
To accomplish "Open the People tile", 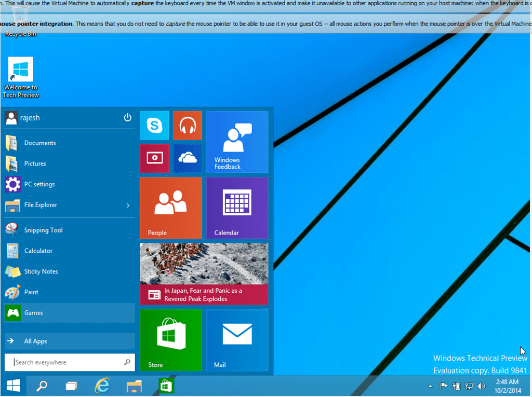I will tap(171, 208).
